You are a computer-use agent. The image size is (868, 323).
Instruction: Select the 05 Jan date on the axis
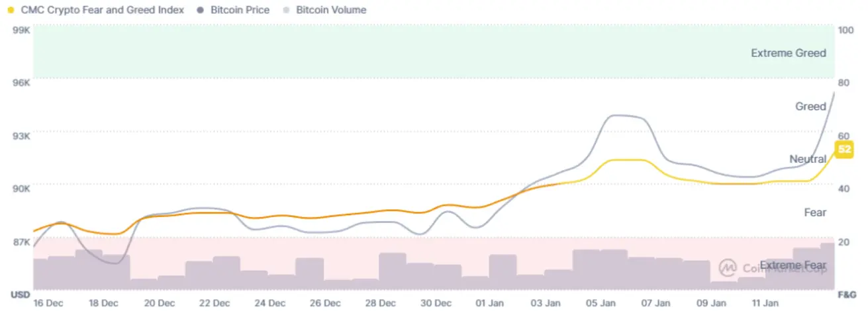[601, 303]
